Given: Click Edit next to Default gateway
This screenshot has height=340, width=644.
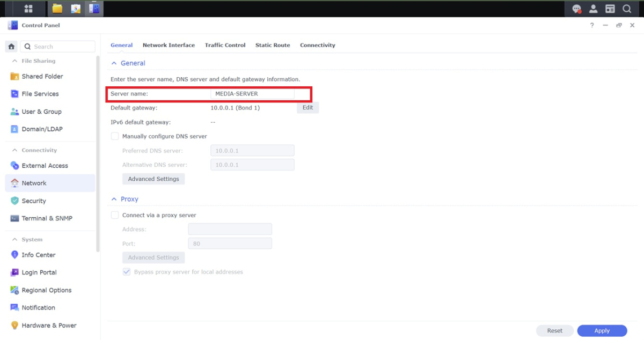Looking at the screenshot, I should (x=308, y=107).
